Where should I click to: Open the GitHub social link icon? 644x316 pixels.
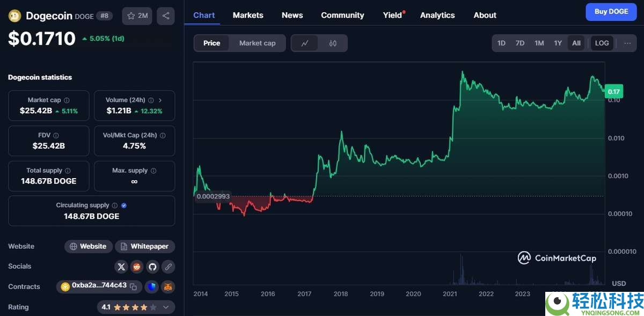pyautogui.click(x=152, y=267)
